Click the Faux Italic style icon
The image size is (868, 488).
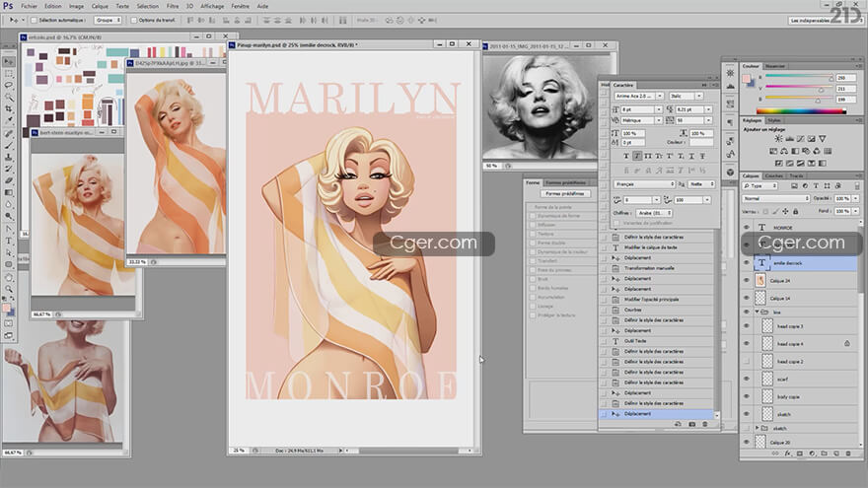[638, 156]
